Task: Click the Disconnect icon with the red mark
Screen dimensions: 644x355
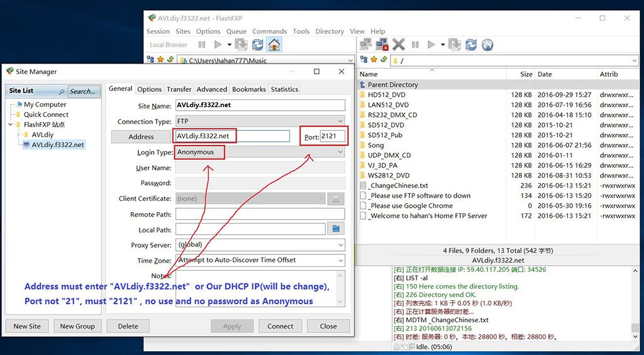Action: point(382,44)
